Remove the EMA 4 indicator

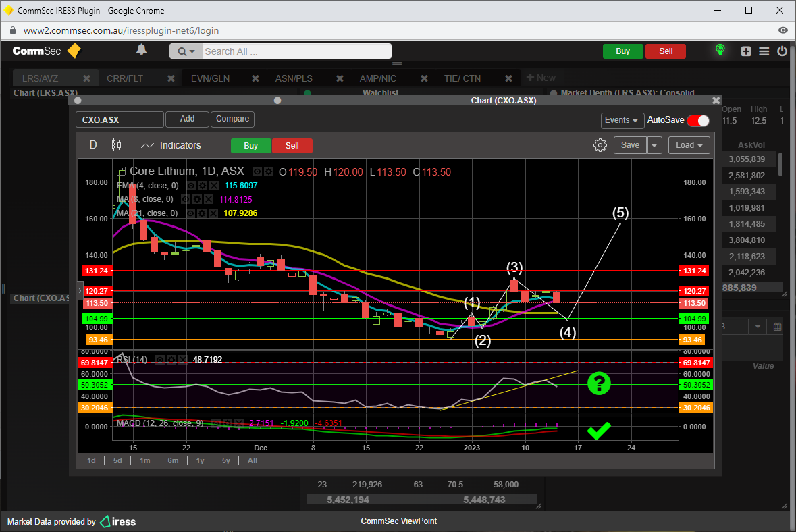click(x=214, y=186)
